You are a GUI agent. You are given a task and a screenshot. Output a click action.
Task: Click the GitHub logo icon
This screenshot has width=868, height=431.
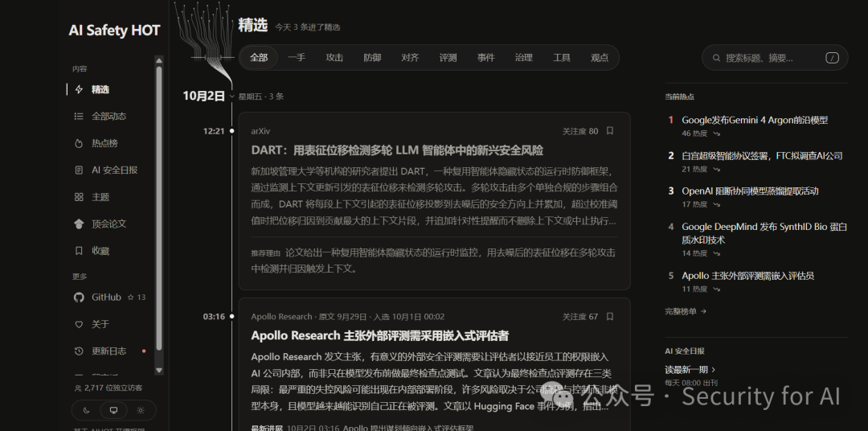click(x=79, y=298)
